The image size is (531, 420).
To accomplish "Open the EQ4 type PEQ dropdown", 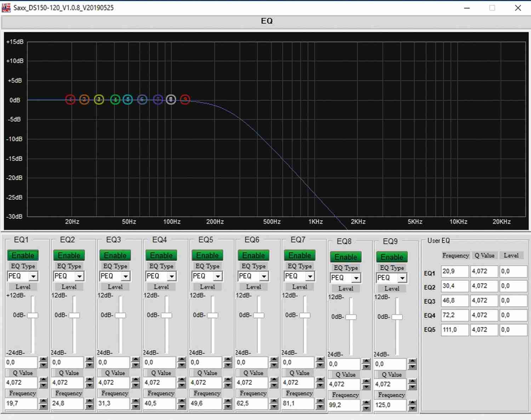I will click(161, 276).
